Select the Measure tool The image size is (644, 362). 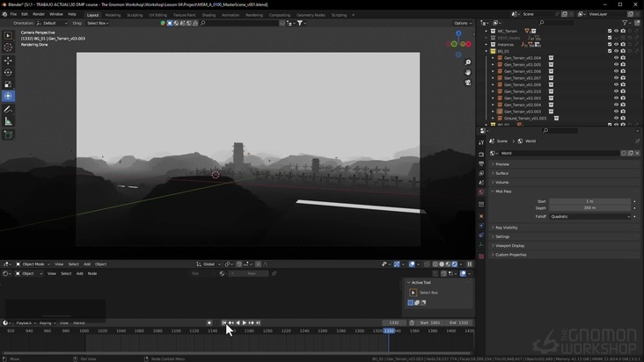(x=8, y=121)
